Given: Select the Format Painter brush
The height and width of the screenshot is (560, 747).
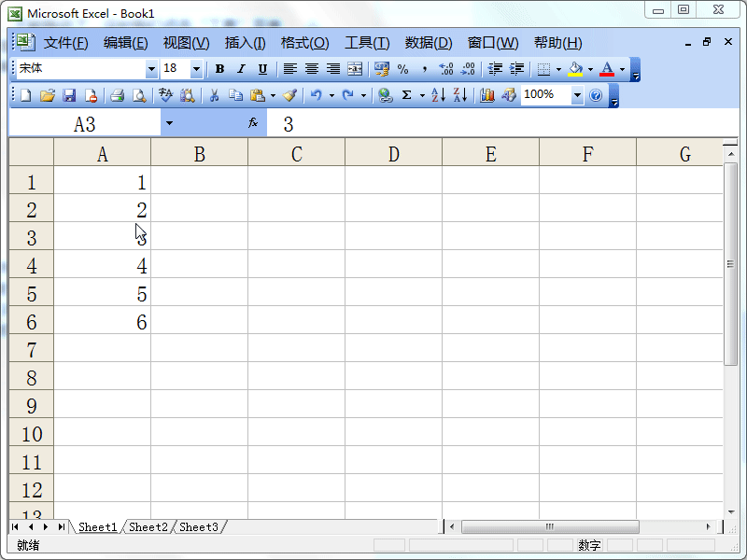Looking at the screenshot, I should coord(289,95).
